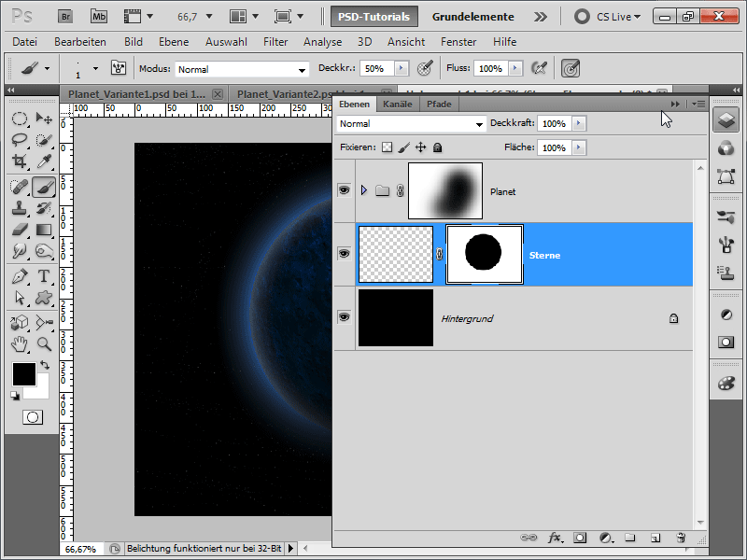This screenshot has width=747, height=560.
Task: Select the Eraser tool
Action: click(x=19, y=230)
